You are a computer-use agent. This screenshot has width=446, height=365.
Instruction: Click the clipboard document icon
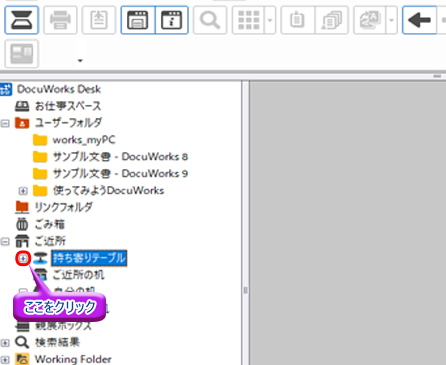click(x=298, y=20)
